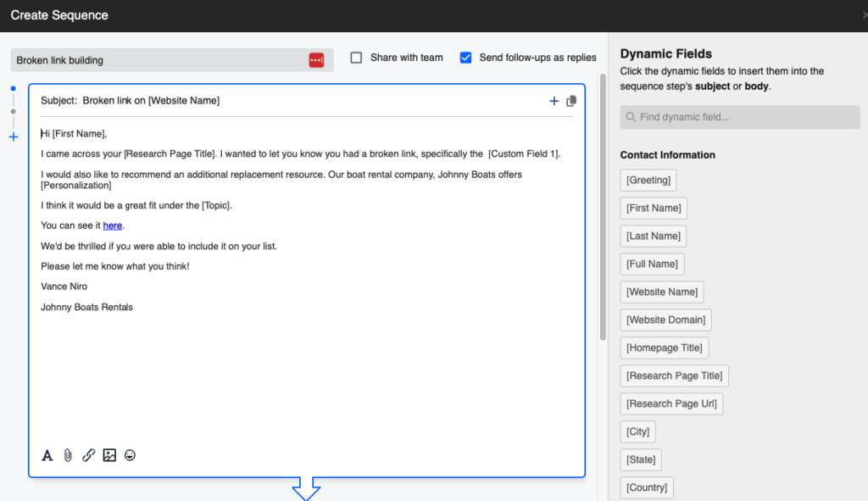
Task: Attach a file using the paperclip icon
Action: tap(68, 455)
